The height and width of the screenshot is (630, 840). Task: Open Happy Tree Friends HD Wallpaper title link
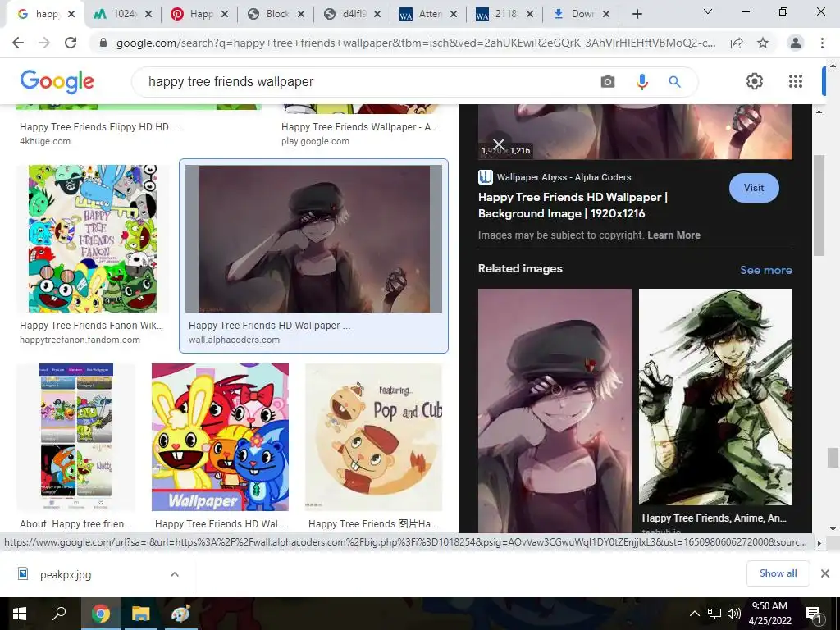coord(573,205)
